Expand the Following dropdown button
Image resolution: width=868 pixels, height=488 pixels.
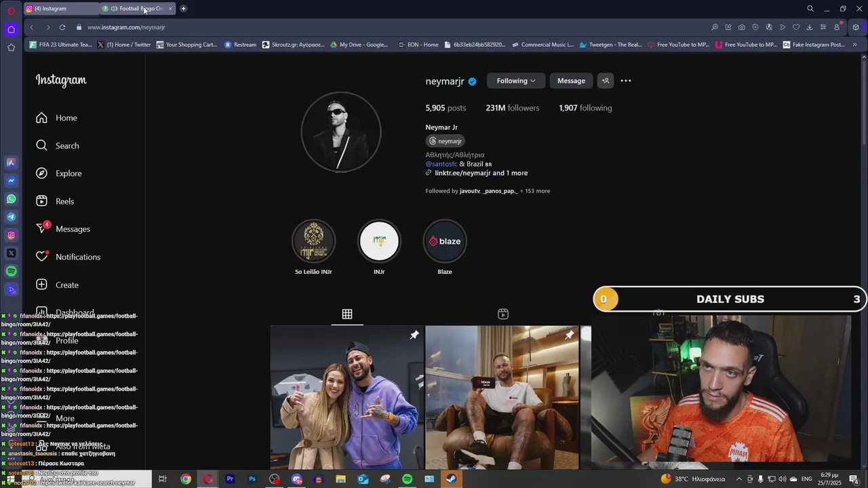pyautogui.click(x=516, y=81)
